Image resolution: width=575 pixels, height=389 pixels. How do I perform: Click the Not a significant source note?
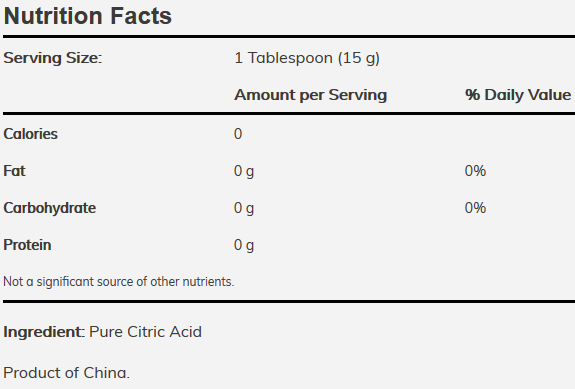coord(118,282)
